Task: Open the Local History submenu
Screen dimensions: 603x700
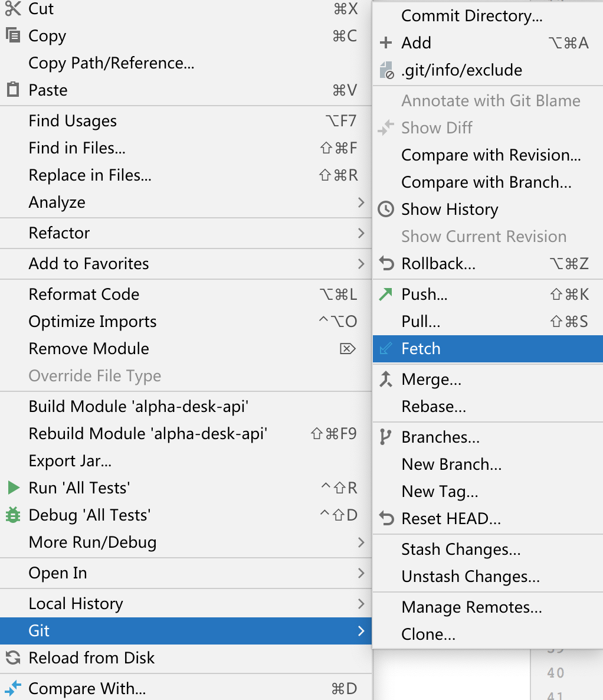Action: point(76,603)
